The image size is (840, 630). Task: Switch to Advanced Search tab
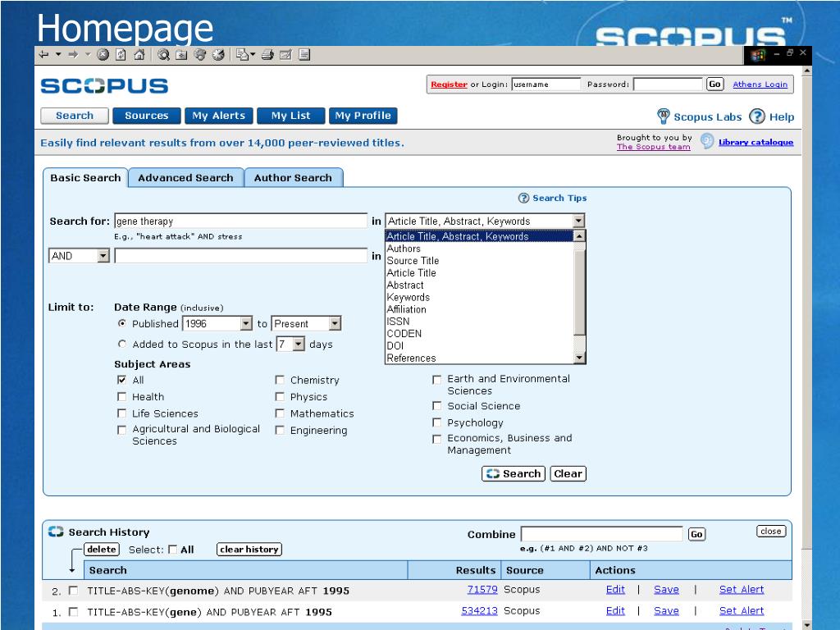(x=186, y=178)
